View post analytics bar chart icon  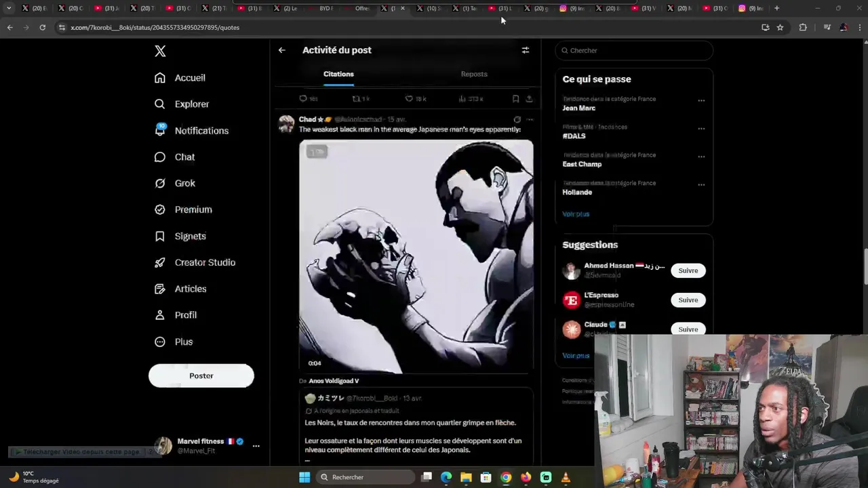462,99
